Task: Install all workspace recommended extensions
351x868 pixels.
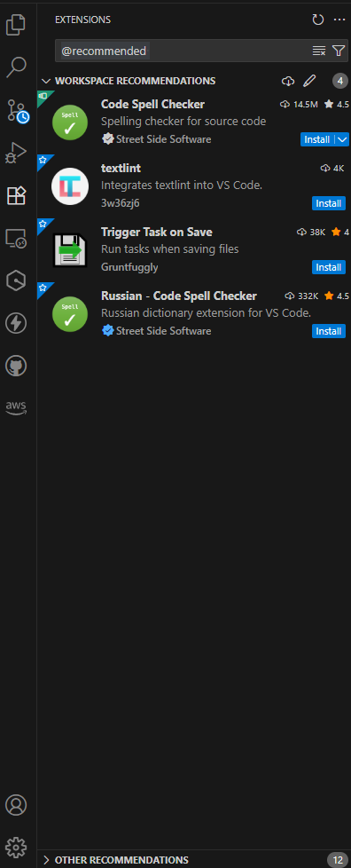Action: tap(288, 82)
